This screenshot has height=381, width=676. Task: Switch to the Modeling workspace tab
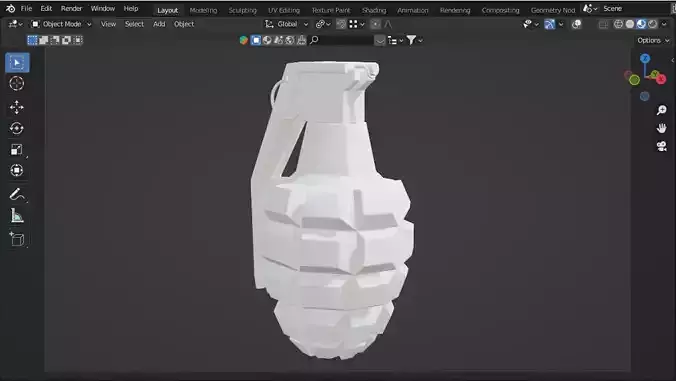pos(203,10)
